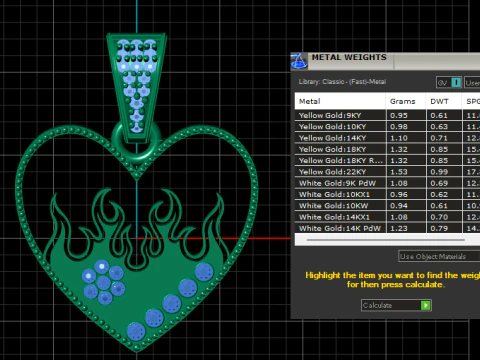Click the Library: Classic - (Fast)-Metal label
Screen dimensions: 480x360
342,82
